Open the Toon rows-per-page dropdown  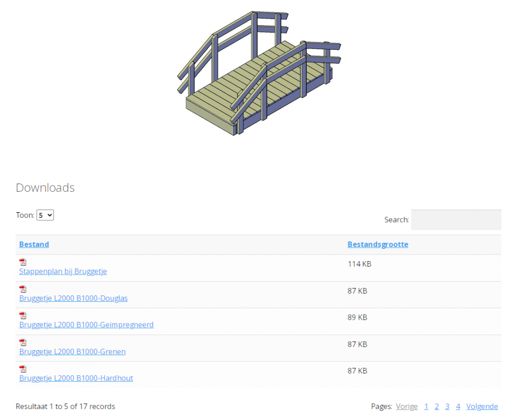(45, 215)
